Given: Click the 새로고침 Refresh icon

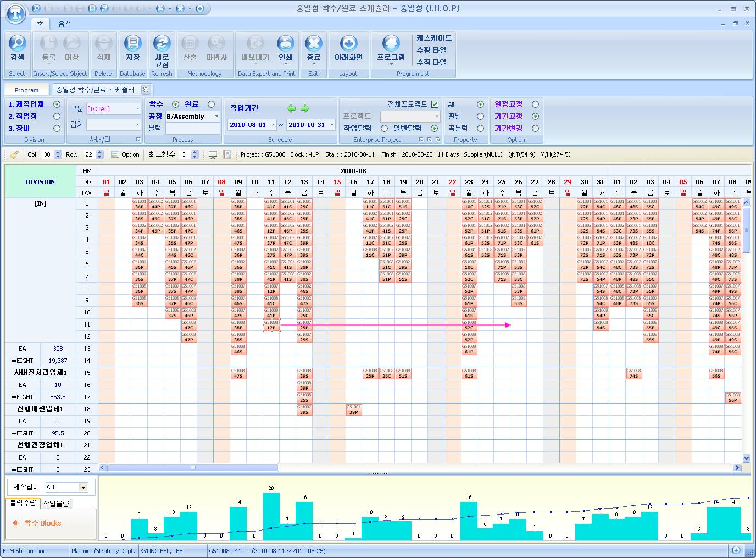Looking at the screenshot, I should (x=162, y=44).
